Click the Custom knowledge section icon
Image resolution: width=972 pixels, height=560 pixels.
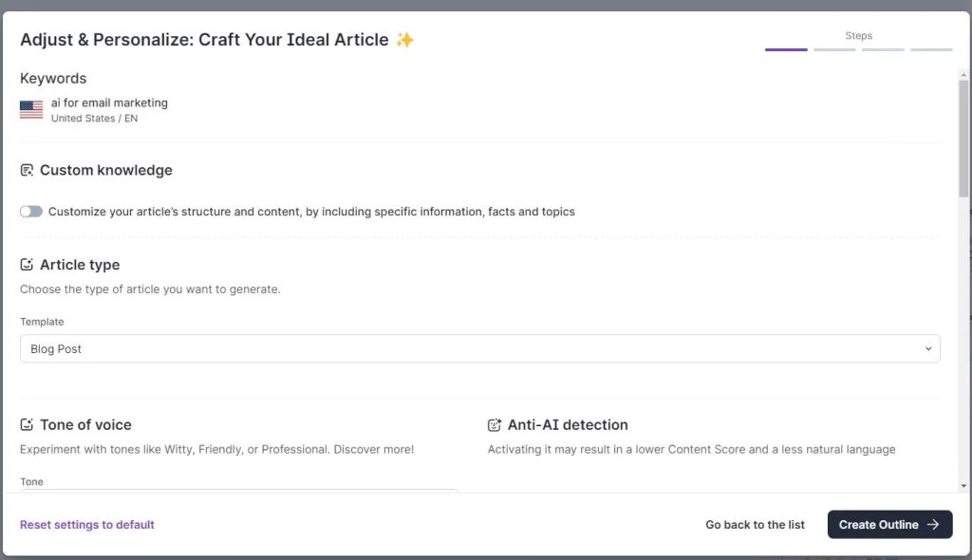pos(27,171)
